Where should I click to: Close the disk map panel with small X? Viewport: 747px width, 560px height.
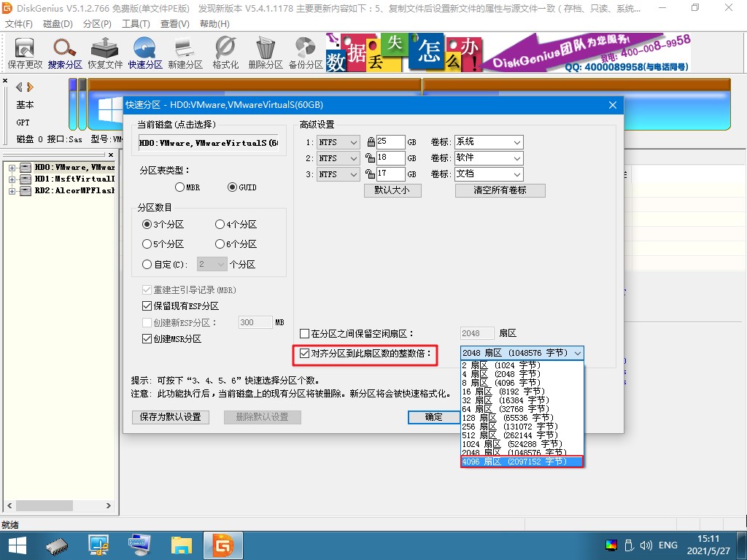(x=5, y=80)
